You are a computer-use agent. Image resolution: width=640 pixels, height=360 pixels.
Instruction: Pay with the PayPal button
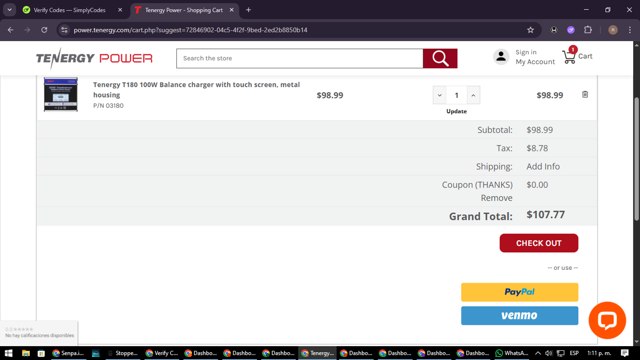pyautogui.click(x=520, y=292)
